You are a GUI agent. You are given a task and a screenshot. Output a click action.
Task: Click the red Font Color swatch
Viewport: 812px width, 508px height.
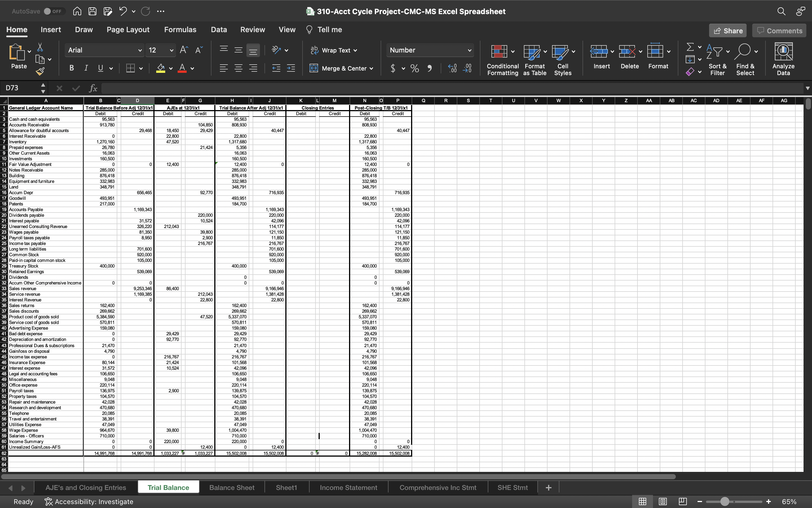tap(182, 69)
